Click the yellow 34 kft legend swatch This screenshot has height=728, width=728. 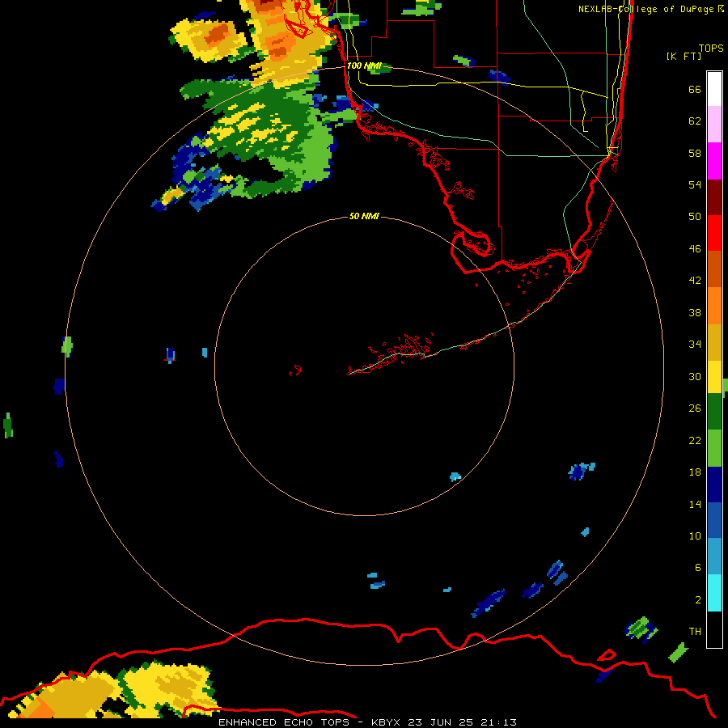714,378
